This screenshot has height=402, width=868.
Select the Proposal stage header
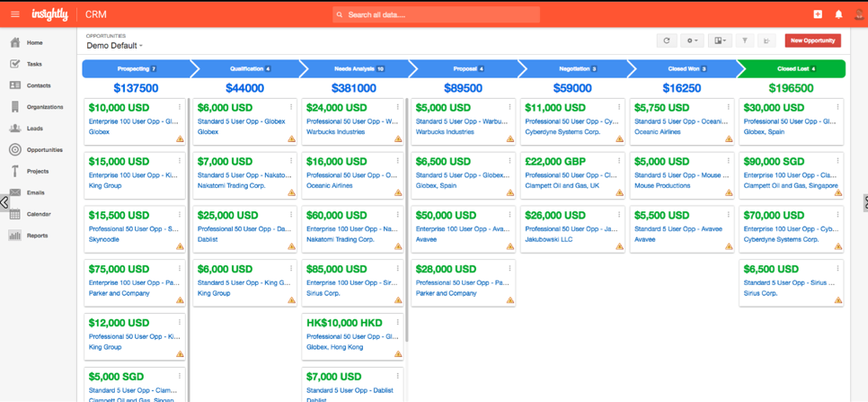468,69
